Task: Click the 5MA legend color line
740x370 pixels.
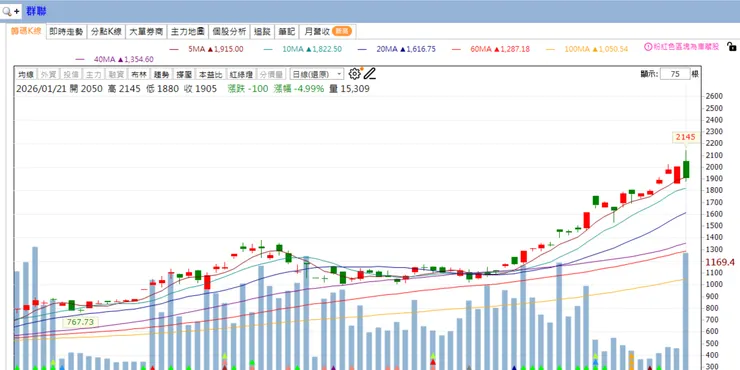Action: [174, 49]
